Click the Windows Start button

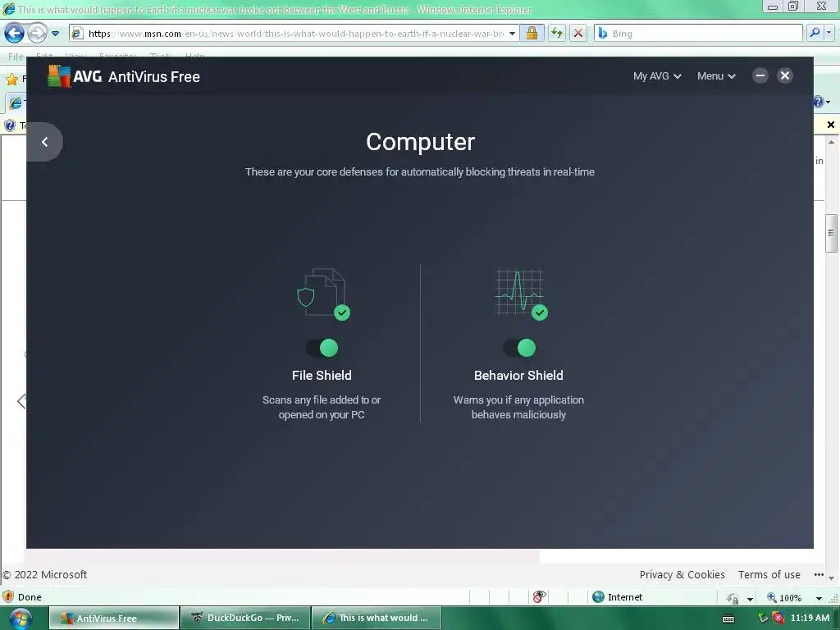[20, 619]
